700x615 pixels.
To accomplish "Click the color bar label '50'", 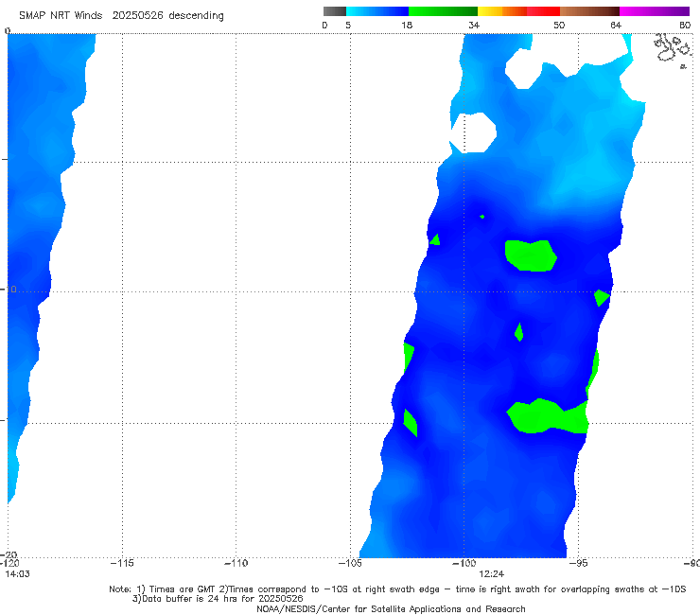I will click(x=559, y=26).
